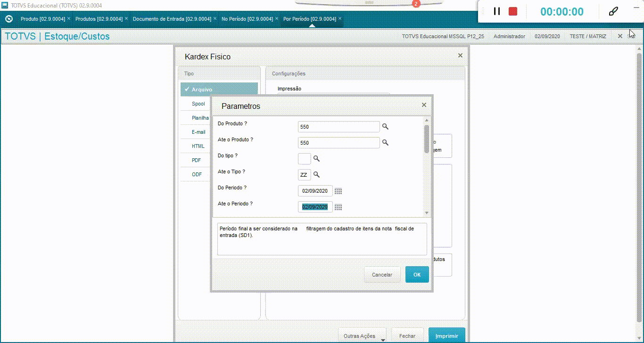Close the No Período tab

click(x=277, y=18)
